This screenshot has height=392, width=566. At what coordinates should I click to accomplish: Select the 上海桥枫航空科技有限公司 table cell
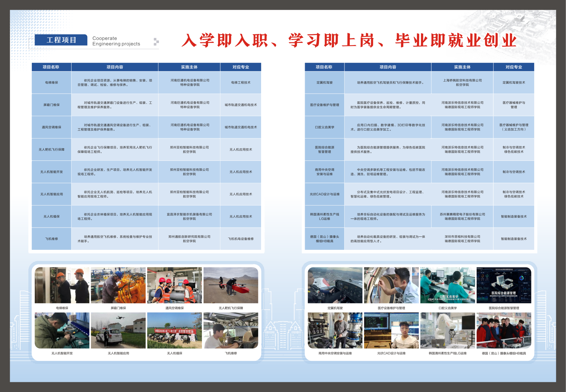pos(462,83)
